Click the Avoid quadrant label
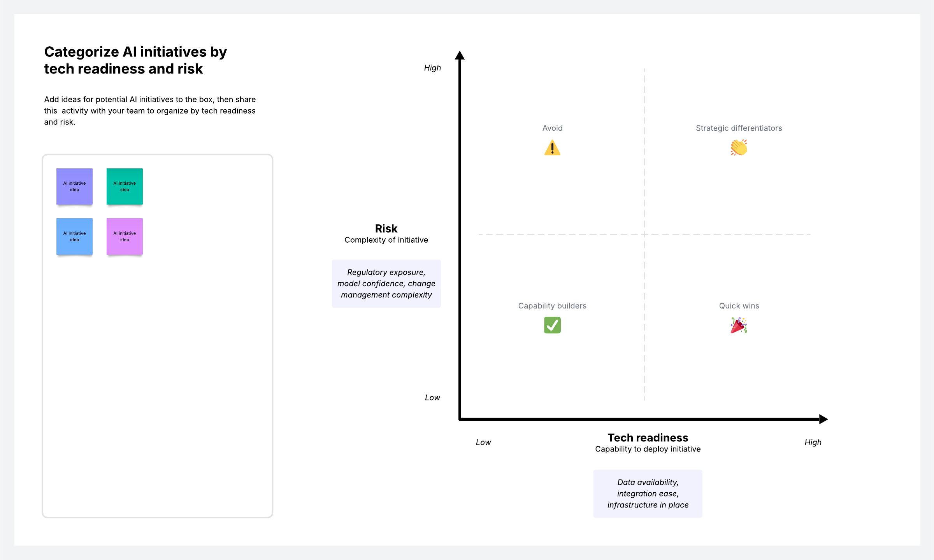Screen dimensions: 934x560 552,128
